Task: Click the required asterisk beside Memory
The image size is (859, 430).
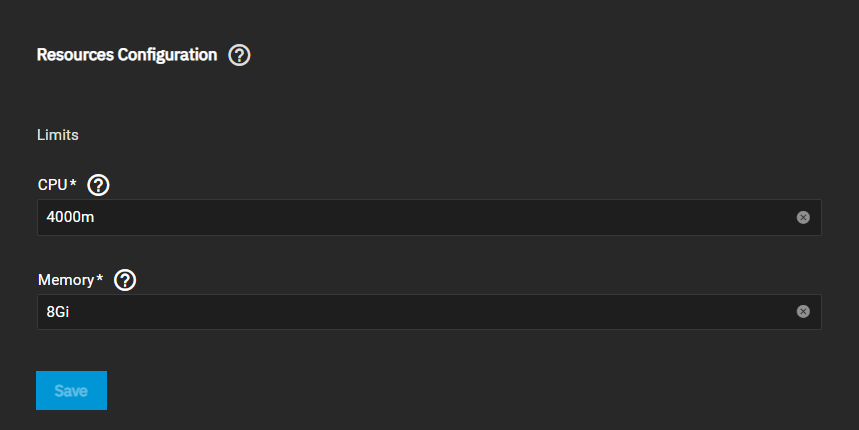Action: tap(100, 279)
